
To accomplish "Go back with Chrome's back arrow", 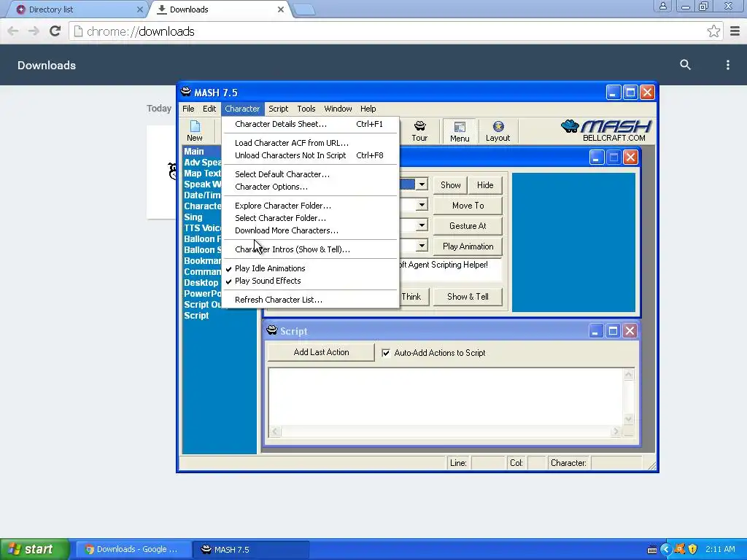I will click(13, 31).
